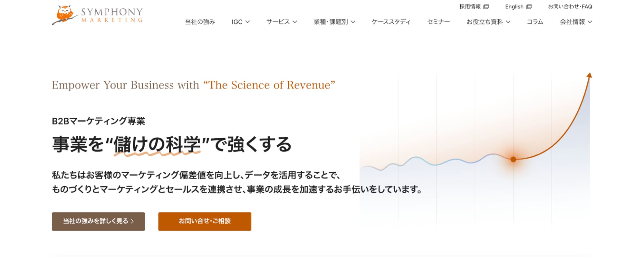Click the 事業を"儲けの科学"で強くする headline
This screenshot has width=644, height=257.
[171, 144]
